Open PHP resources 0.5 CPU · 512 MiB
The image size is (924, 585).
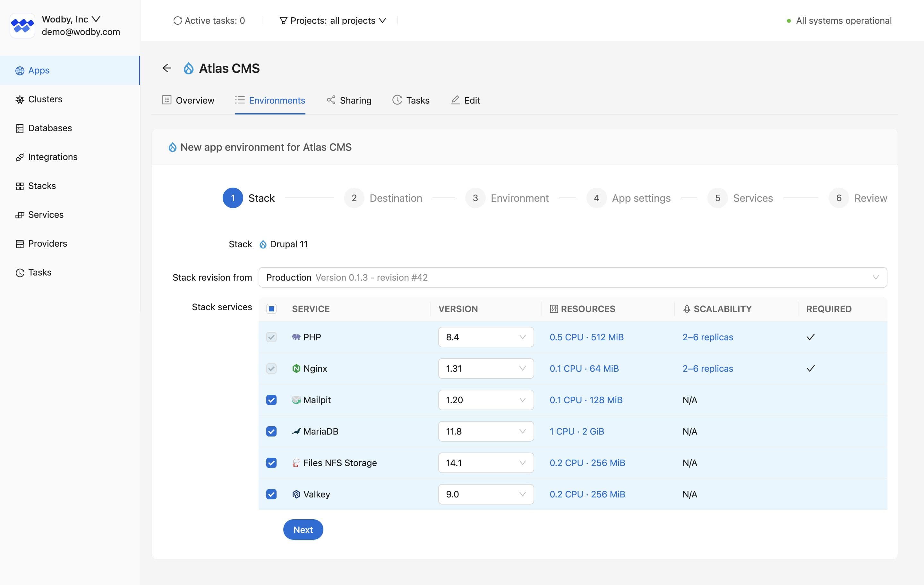[586, 337]
